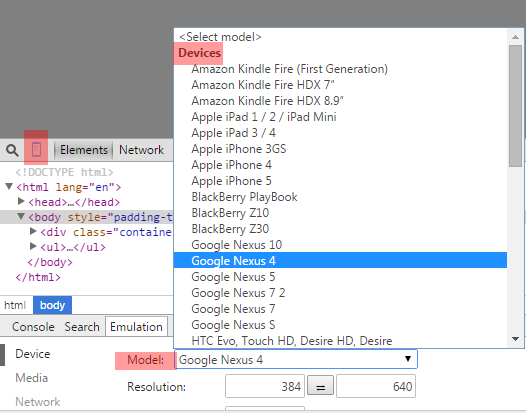Image resolution: width=526 pixels, height=413 pixels.
Task: Select the closing </html> tag line
Action: point(38,277)
